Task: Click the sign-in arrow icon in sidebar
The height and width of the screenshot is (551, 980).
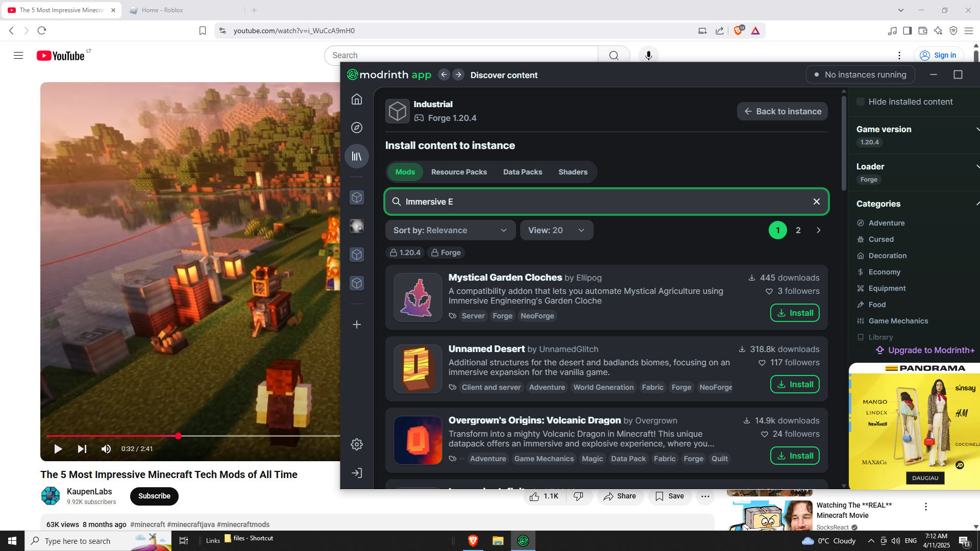Action: [357, 473]
